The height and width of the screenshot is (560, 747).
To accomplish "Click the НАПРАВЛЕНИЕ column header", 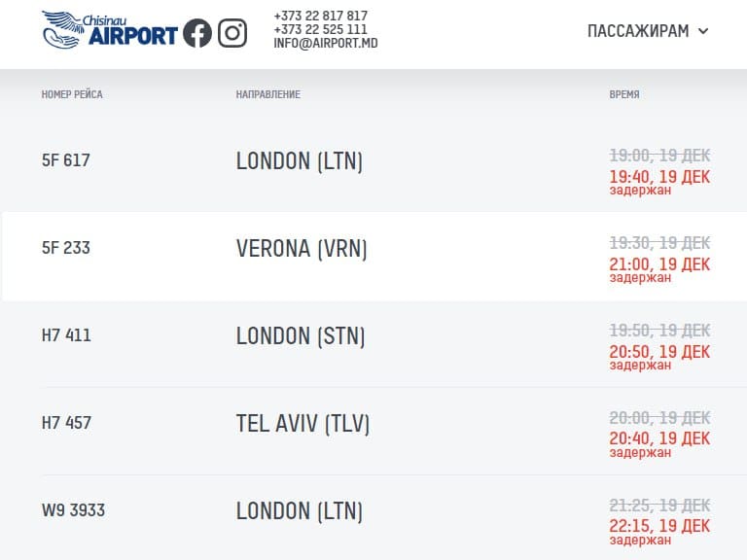I will pos(268,94).
